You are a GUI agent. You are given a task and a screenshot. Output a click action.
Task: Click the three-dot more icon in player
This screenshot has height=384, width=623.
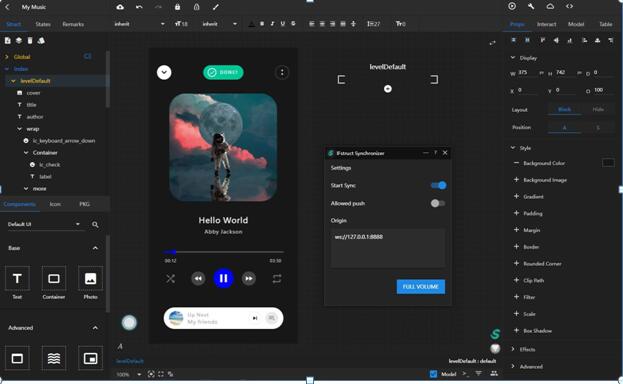tap(282, 72)
